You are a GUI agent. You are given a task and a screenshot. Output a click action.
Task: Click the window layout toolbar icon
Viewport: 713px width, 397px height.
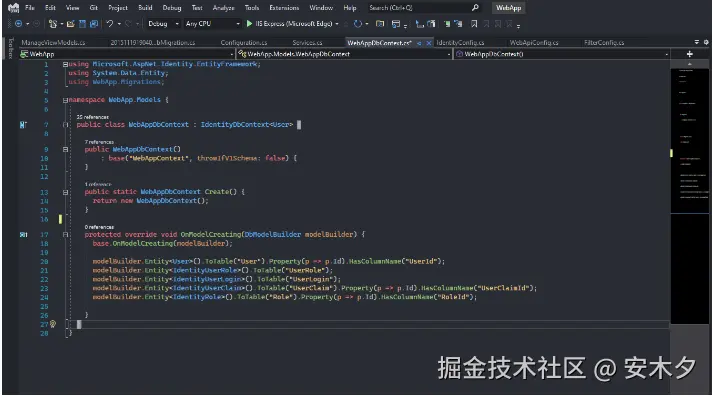(396, 24)
